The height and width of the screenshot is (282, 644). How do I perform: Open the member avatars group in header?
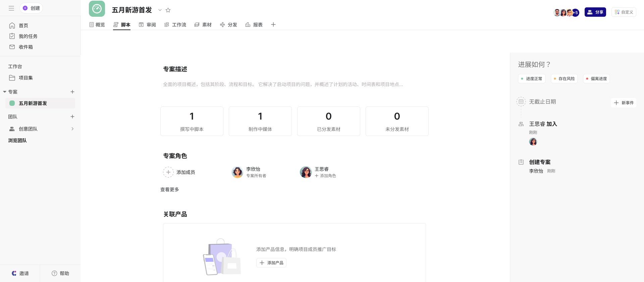pyautogui.click(x=566, y=12)
